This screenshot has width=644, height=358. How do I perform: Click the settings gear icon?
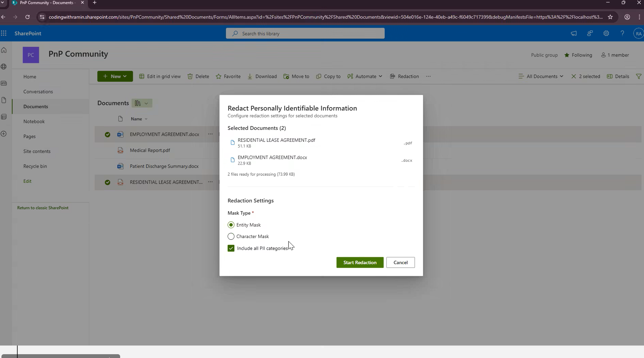tap(606, 33)
